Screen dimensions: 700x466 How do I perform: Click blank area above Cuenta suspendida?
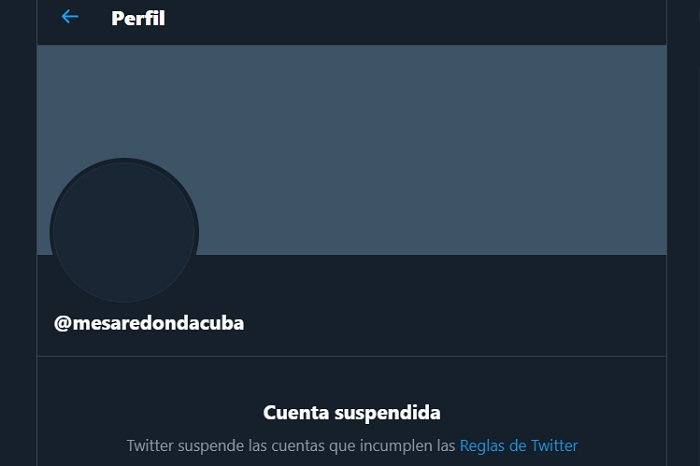352,379
